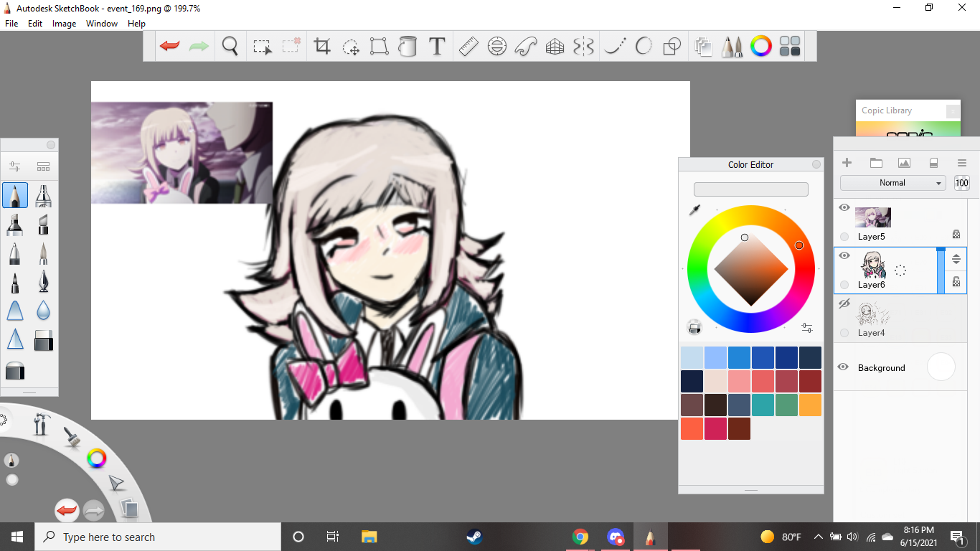Open color sliders from Color Editor

point(807,328)
